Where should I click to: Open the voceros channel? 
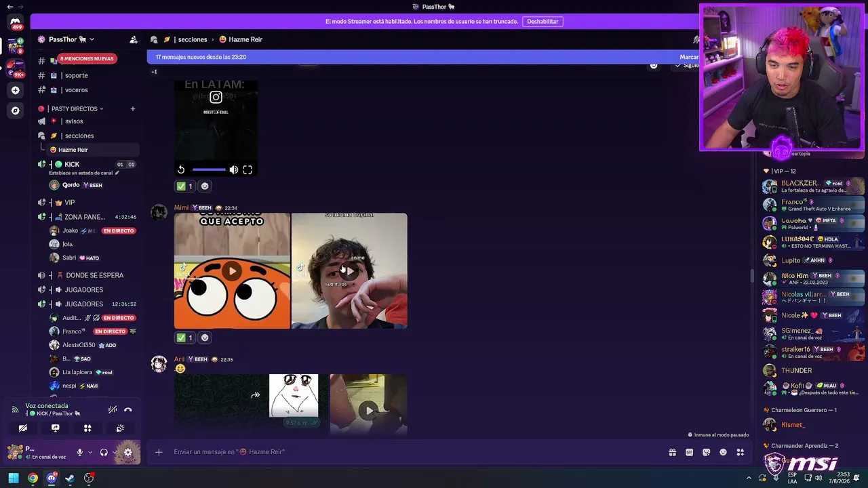click(x=76, y=90)
